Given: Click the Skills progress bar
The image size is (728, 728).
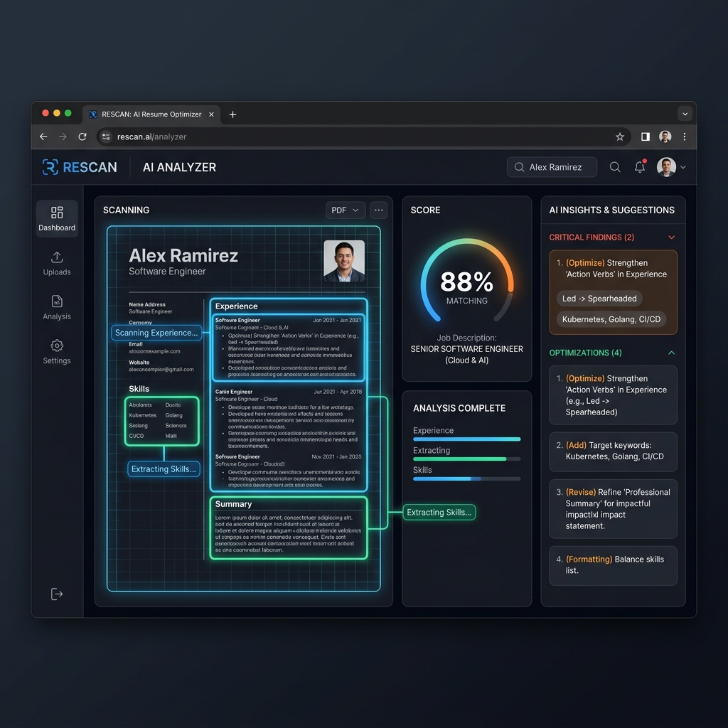Looking at the screenshot, I should pyautogui.click(x=466, y=478).
